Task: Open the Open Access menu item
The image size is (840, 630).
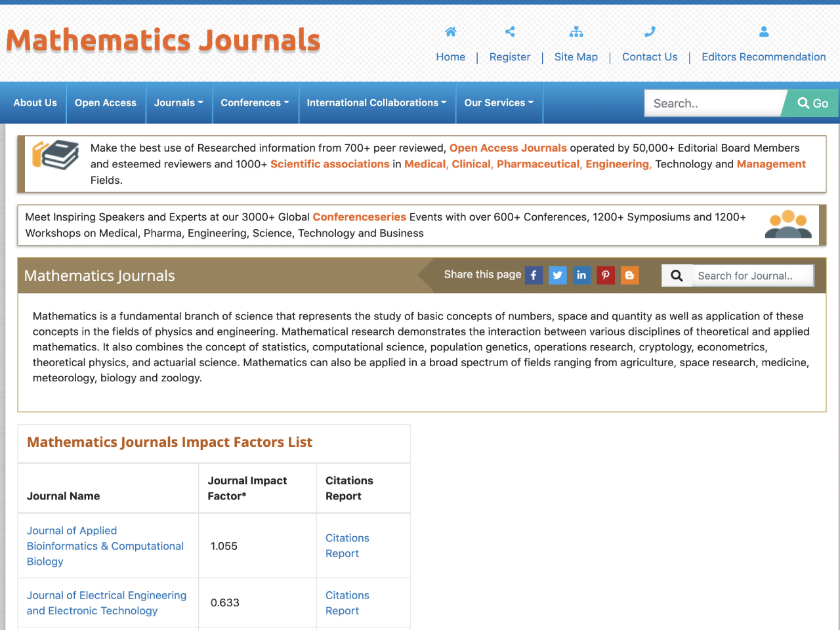Action: click(x=106, y=103)
